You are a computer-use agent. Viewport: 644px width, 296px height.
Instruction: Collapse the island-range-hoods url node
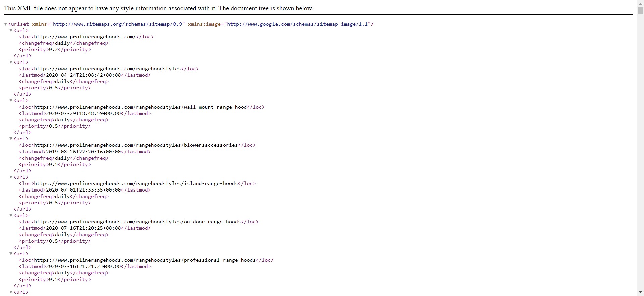(x=11, y=177)
